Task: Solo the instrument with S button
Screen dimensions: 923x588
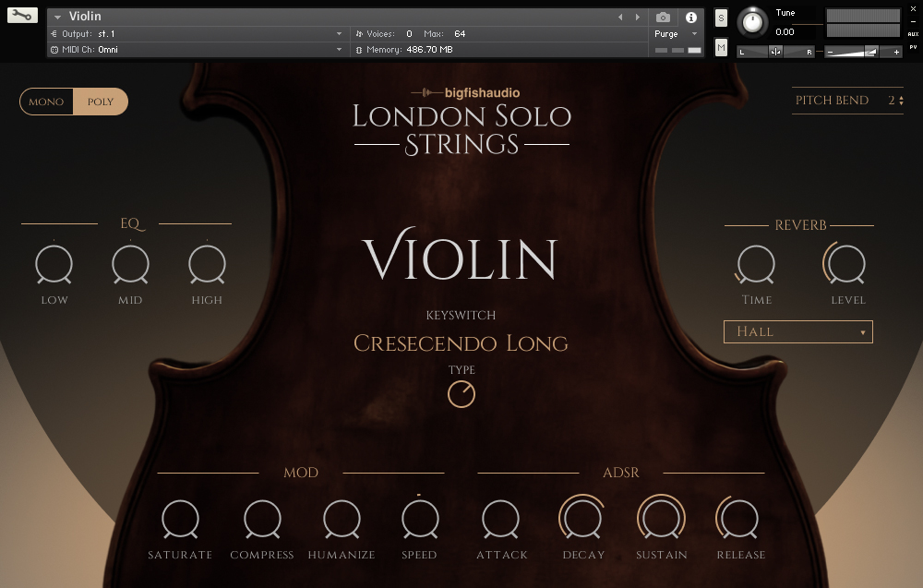Action: (x=721, y=18)
